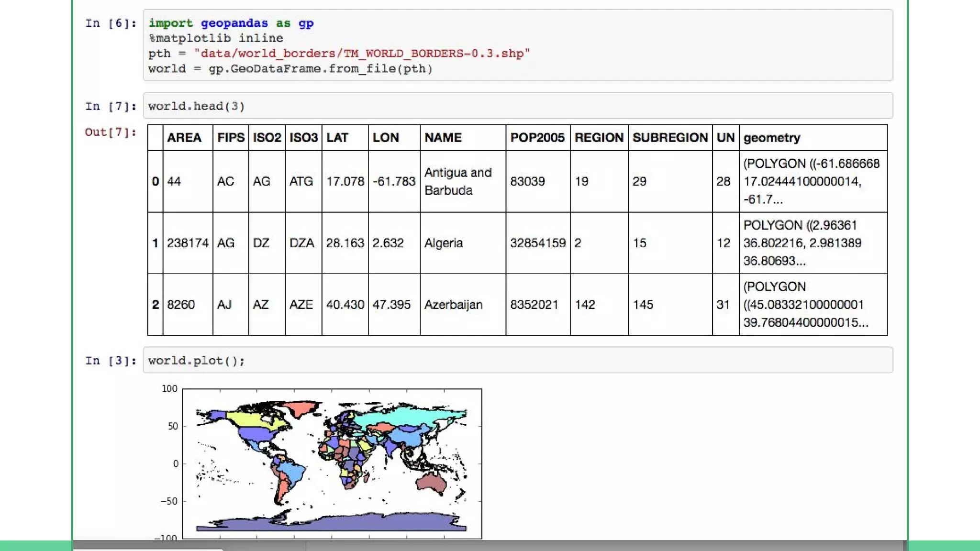The image size is (980, 551).
Task: Select the Antigua and Barbuda name cell
Action: (x=463, y=181)
